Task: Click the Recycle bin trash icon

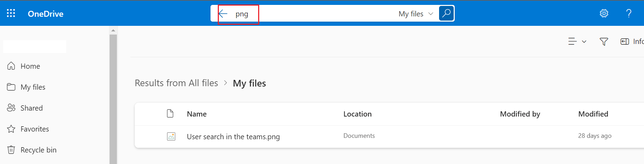Action: (11, 150)
